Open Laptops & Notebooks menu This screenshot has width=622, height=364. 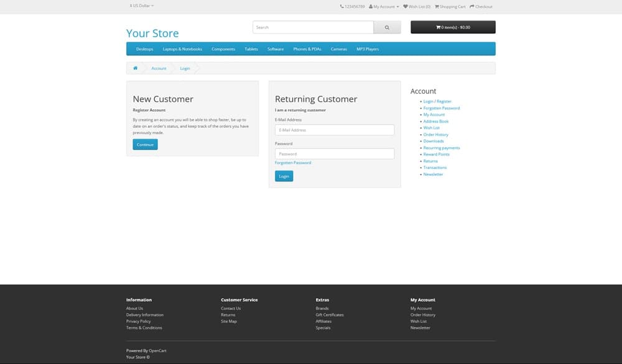tap(182, 49)
